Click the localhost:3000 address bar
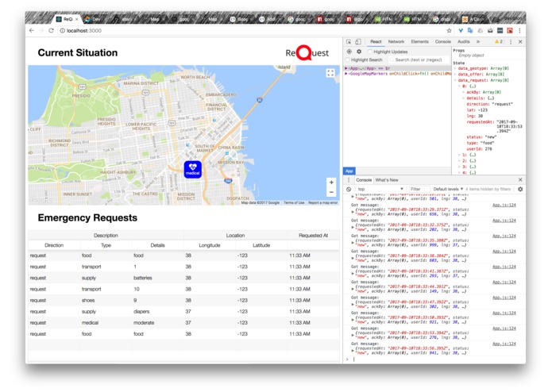552x392 pixels. pos(252,31)
